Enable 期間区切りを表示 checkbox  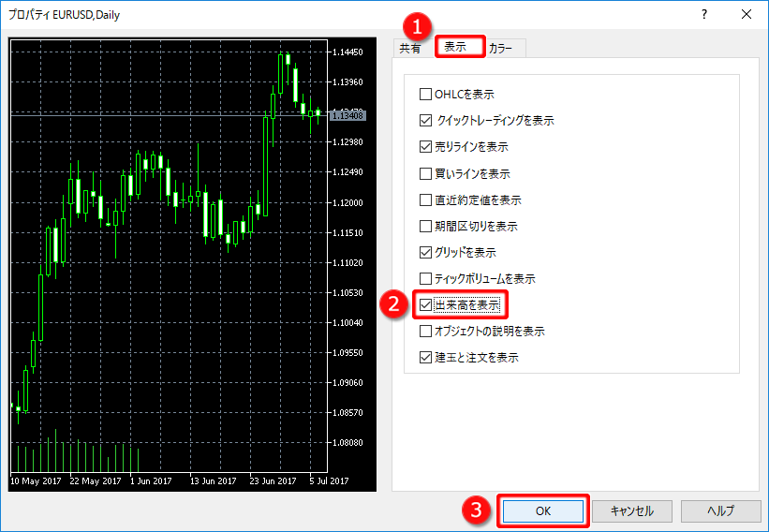426,226
